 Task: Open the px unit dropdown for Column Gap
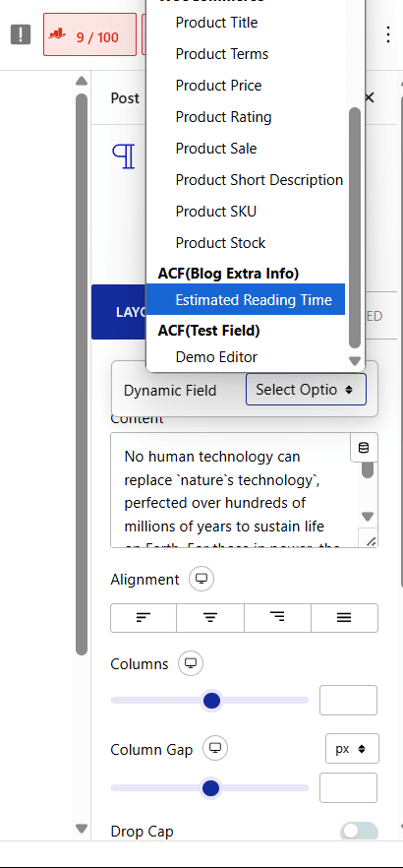352,748
